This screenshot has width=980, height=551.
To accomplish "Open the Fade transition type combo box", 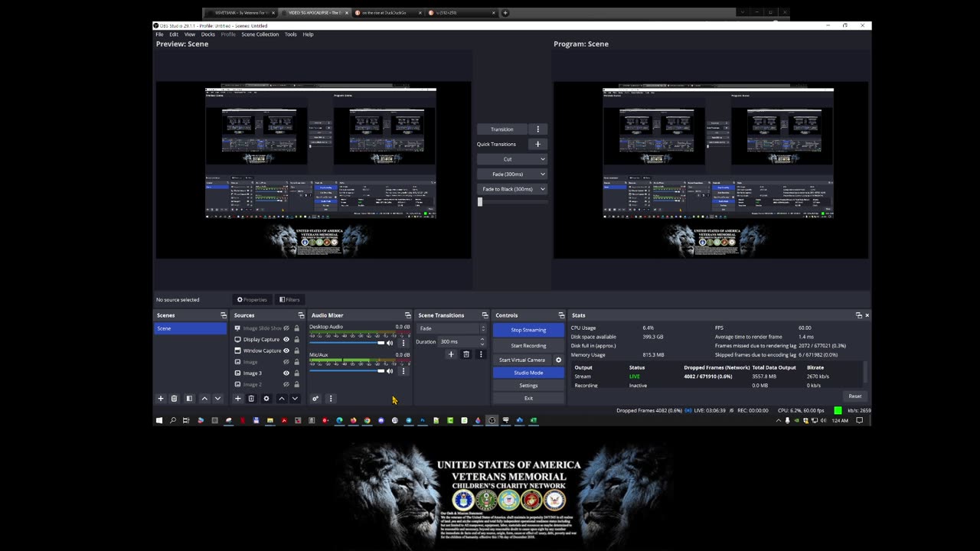I will click(x=452, y=328).
